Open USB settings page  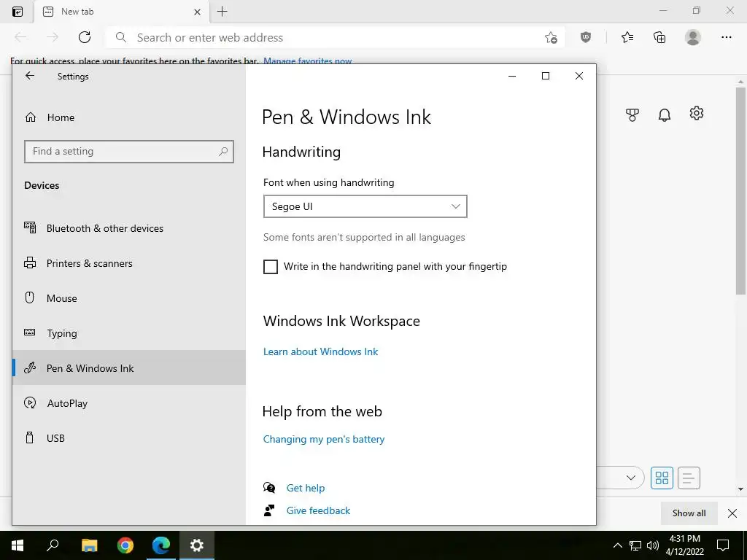click(128, 438)
